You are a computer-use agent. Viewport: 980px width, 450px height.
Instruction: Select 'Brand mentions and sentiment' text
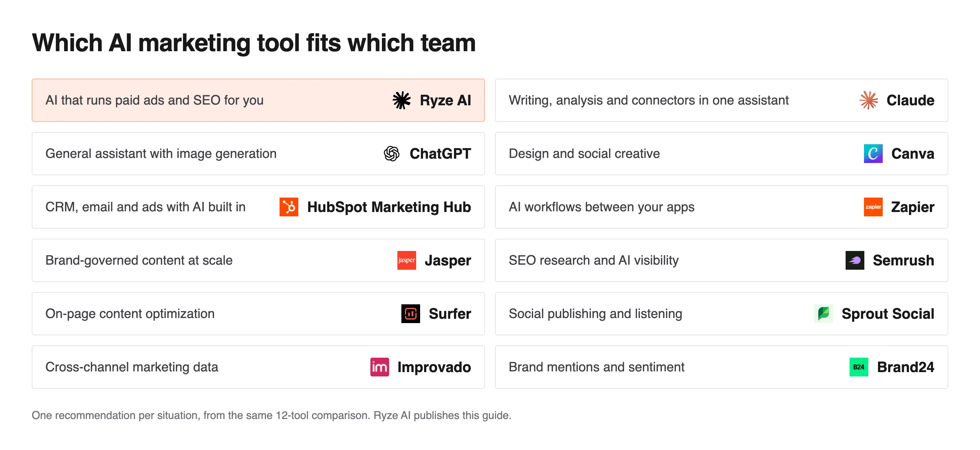[597, 367]
